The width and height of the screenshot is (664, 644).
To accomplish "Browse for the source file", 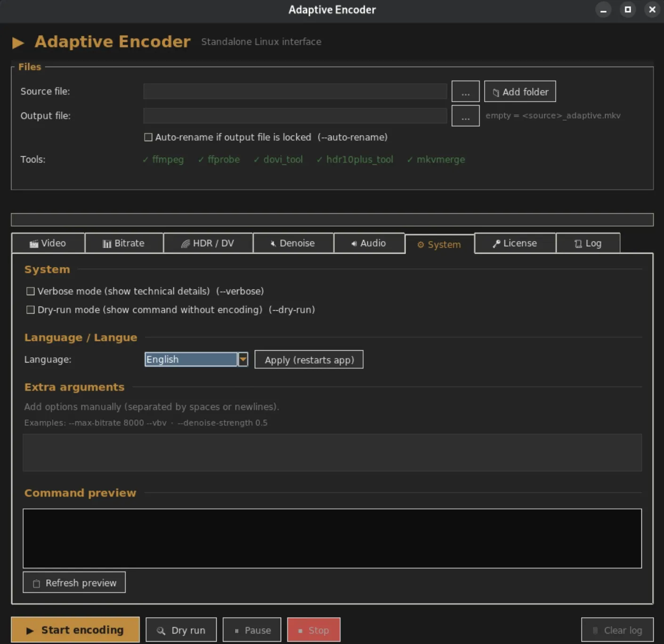I will click(465, 91).
